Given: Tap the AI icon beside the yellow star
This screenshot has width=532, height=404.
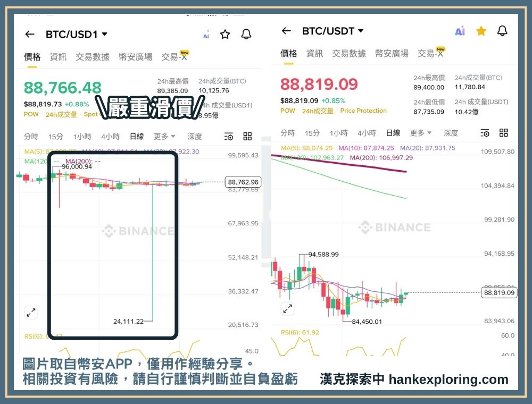Looking at the screenshot, I should point(459,31).
